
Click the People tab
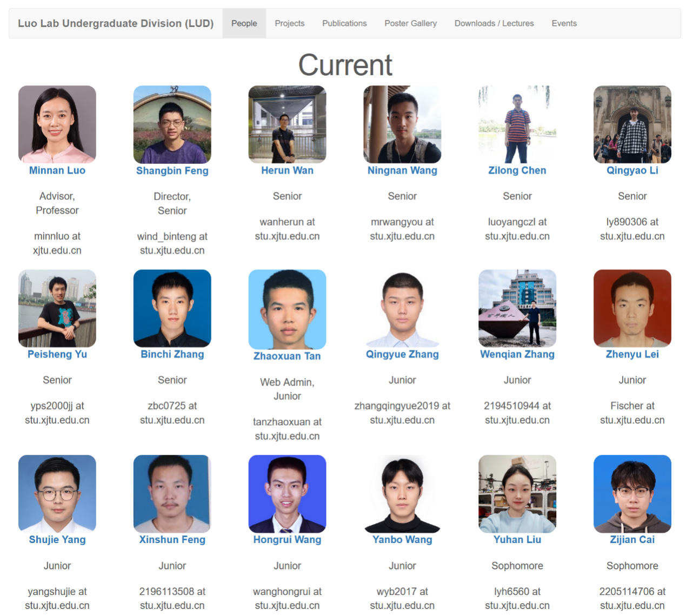tap(244, 23)
